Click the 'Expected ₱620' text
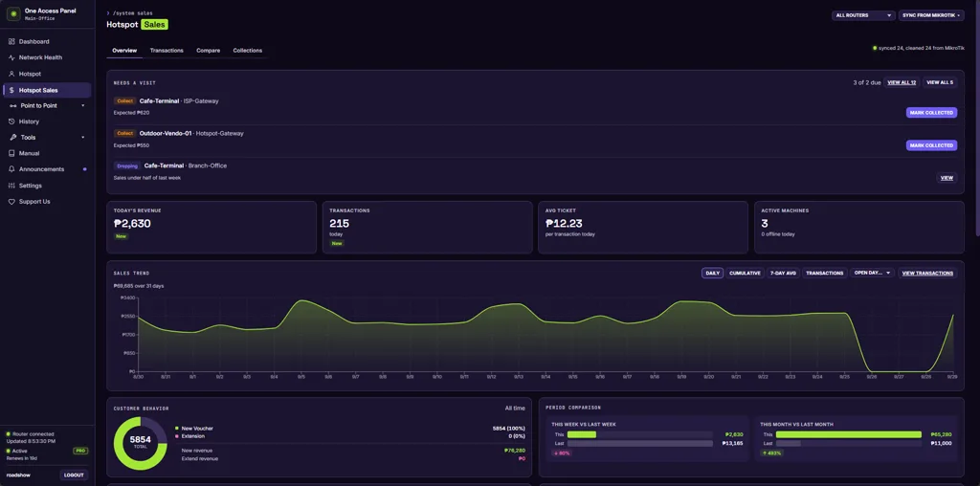 131,113
